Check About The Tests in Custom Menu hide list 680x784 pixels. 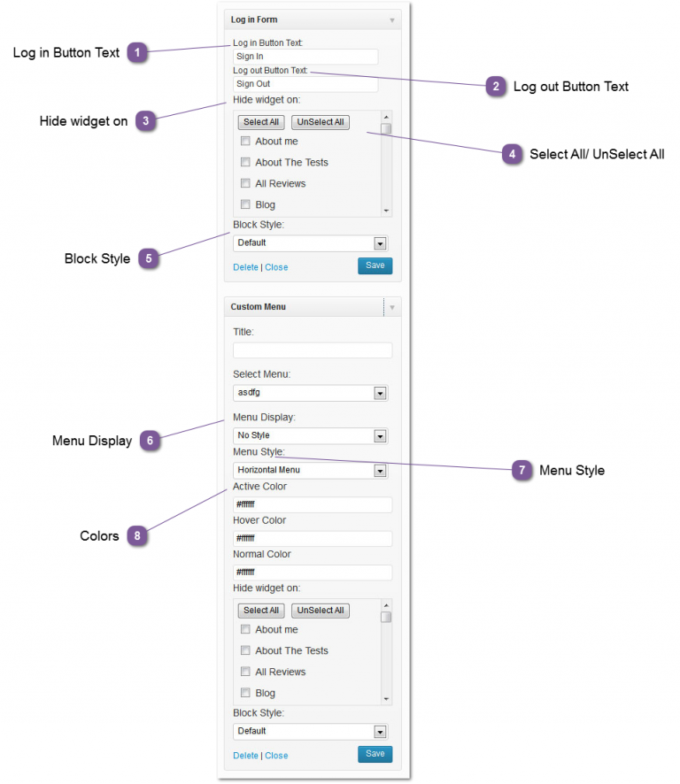tap(245, 650)
